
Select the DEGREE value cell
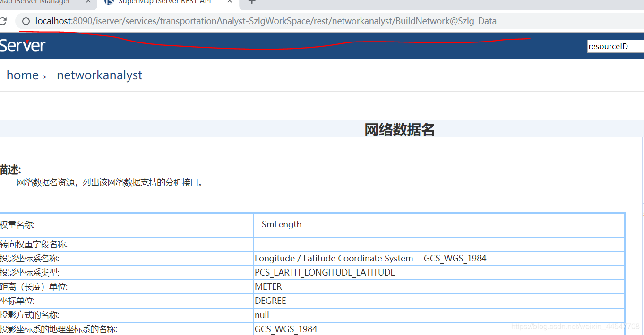439,301
